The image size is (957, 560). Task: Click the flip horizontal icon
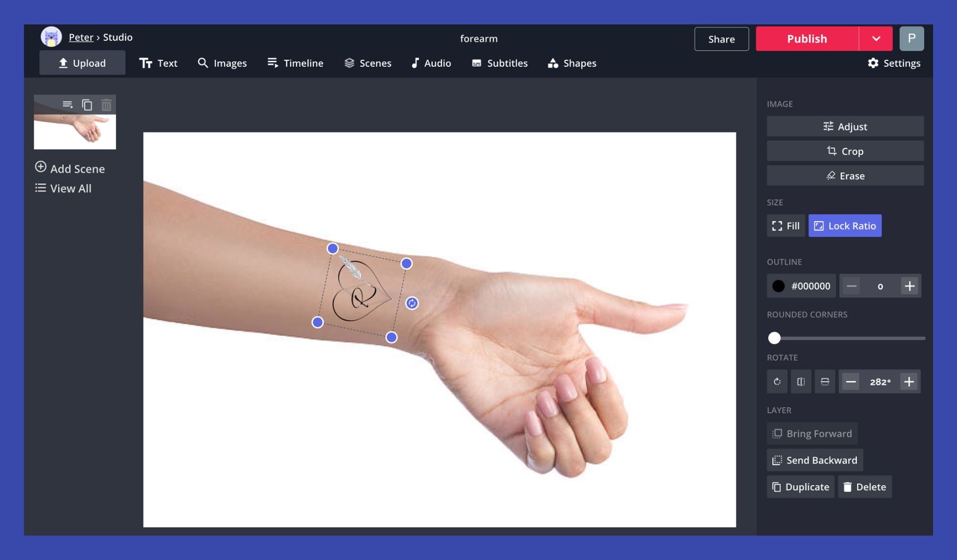point(801,381)
